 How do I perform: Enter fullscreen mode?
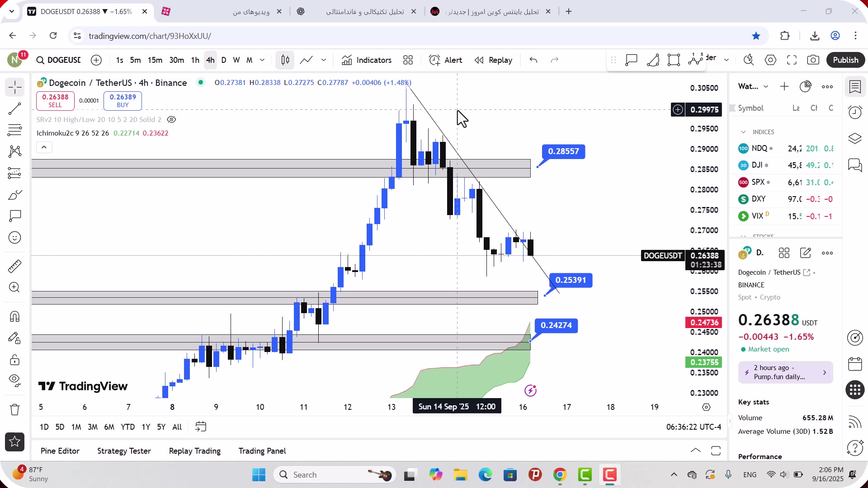coord(792,60)
